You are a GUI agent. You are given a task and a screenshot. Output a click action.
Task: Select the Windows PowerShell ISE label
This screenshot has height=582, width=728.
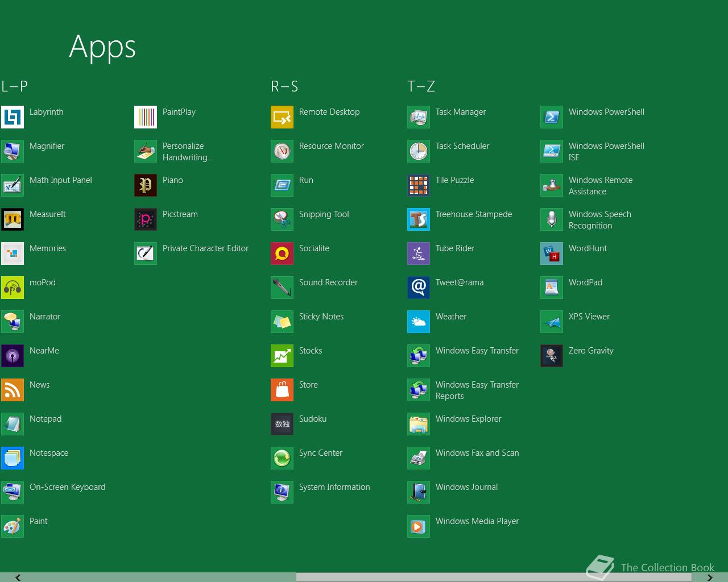(x=606, y=152)
